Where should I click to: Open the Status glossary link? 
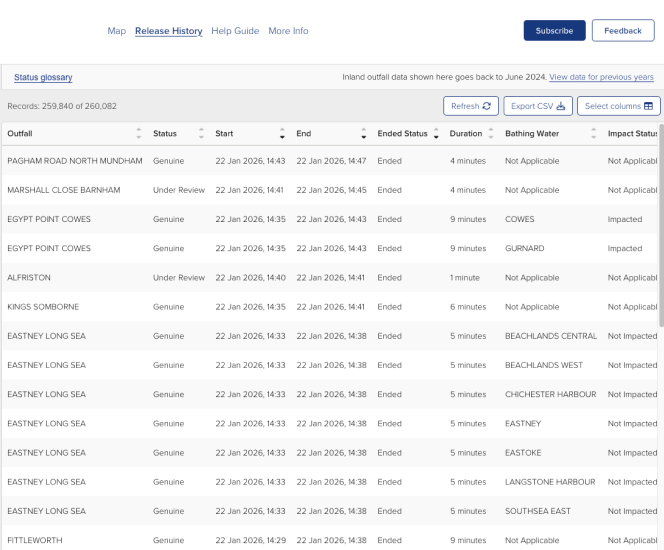[43, 77]
